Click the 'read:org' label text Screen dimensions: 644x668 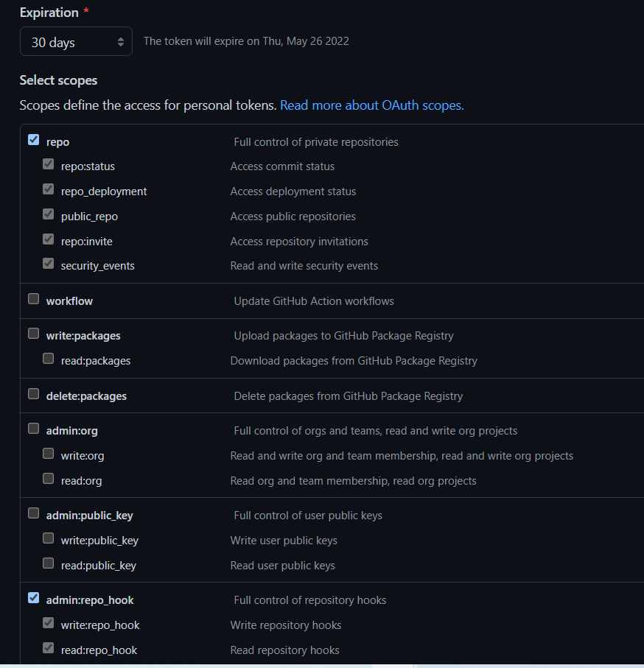point(81,481)
